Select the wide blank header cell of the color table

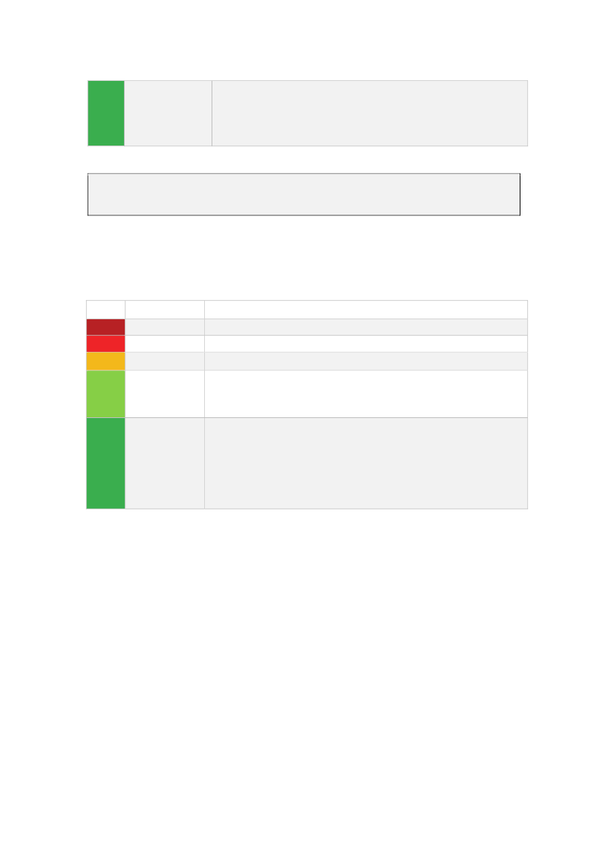tap(365, 310)
